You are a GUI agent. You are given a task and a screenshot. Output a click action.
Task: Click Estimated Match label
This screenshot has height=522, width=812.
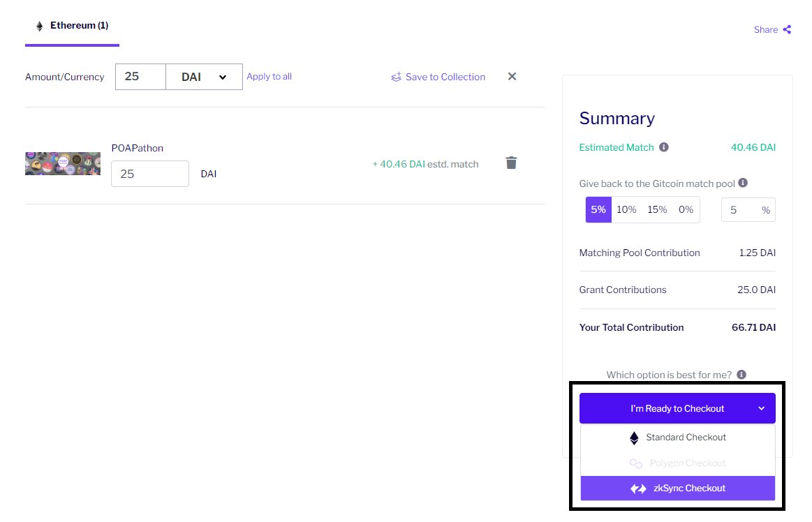tap(617, 147)
